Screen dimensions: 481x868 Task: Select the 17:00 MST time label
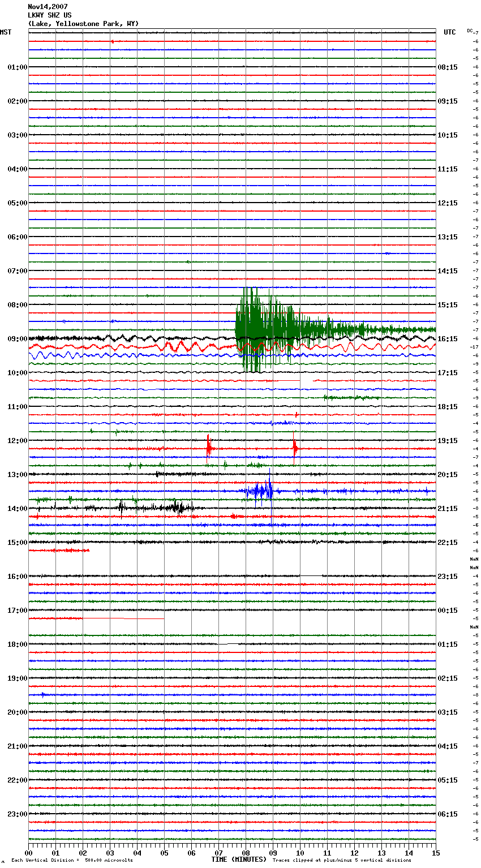point(18,611)
